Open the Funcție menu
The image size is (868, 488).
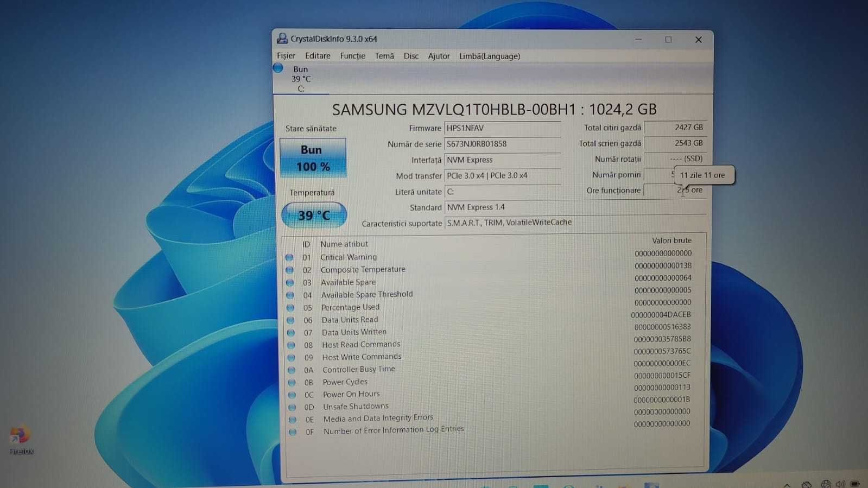click(352, 56)
